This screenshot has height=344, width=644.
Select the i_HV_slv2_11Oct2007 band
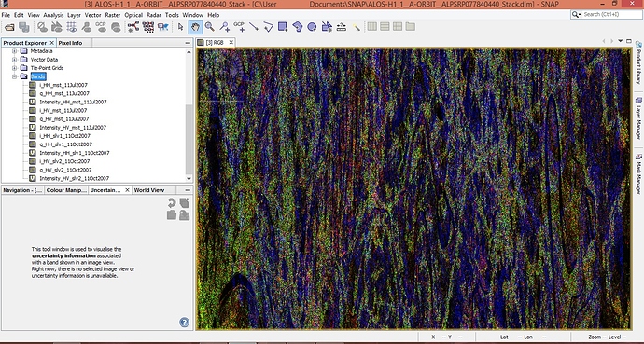point(64,161)
